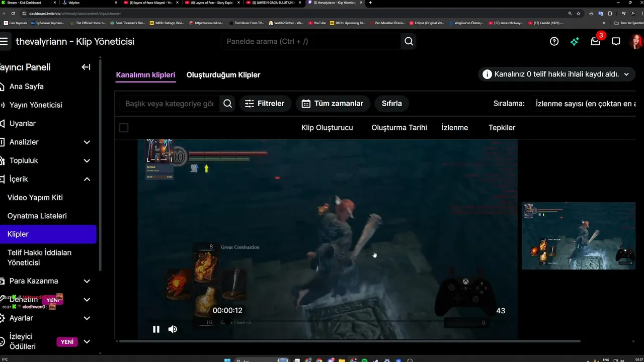644x362 pixels.
Task: Mute the clip with speaker icon
Action: [x=173, y=329]
